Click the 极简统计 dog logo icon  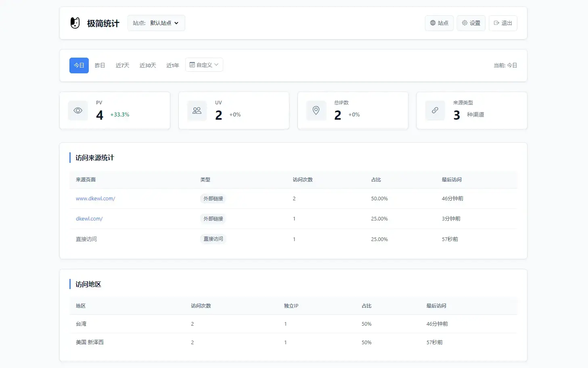(x=75, y=23)
